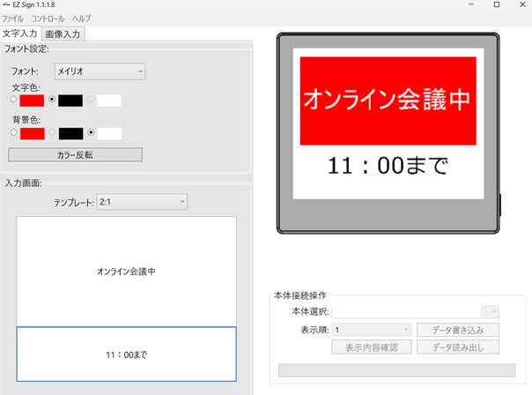Click the オンライン会議中 text input area
Screen dimensions: 532x395
(x=126, y=272)
